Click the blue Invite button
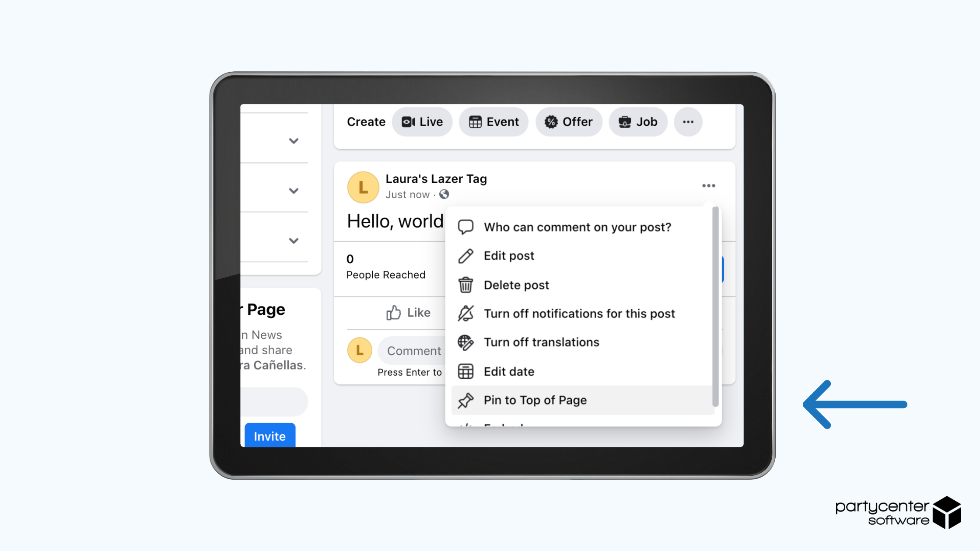The height and width of the screenshot is (551, 980). 270,436
